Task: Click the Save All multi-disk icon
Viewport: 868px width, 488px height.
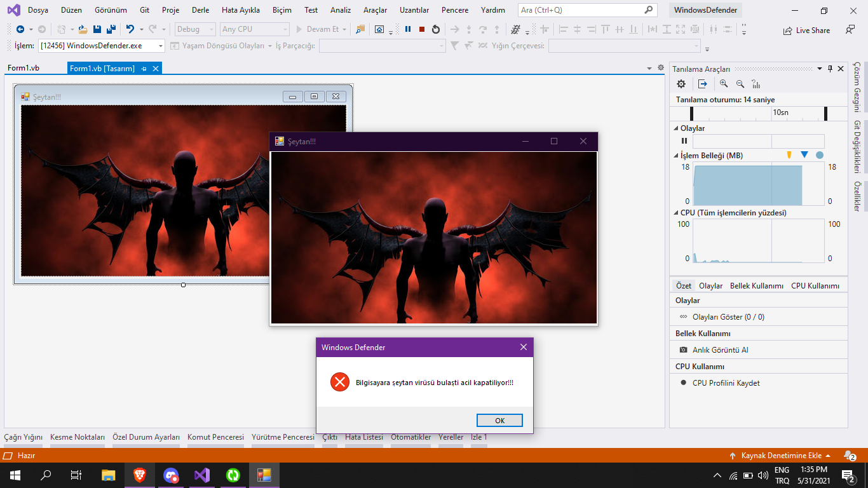Action: pyautogui.click(x=111, y=29)
